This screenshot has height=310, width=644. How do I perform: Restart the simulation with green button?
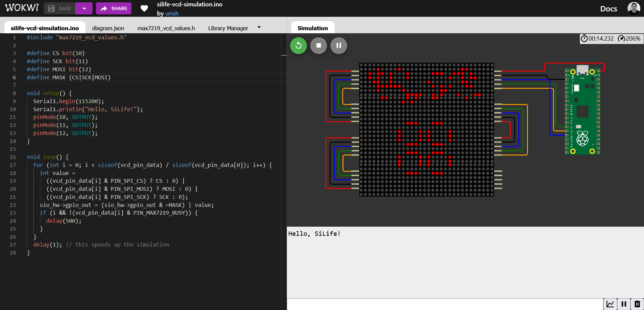tap(299, 46)
